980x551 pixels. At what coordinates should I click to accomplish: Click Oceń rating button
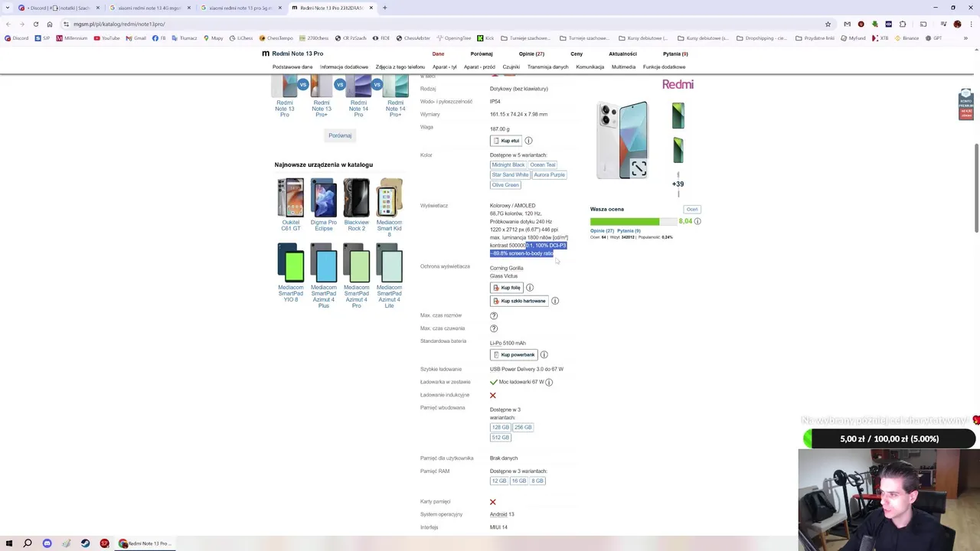pos(692,209)
